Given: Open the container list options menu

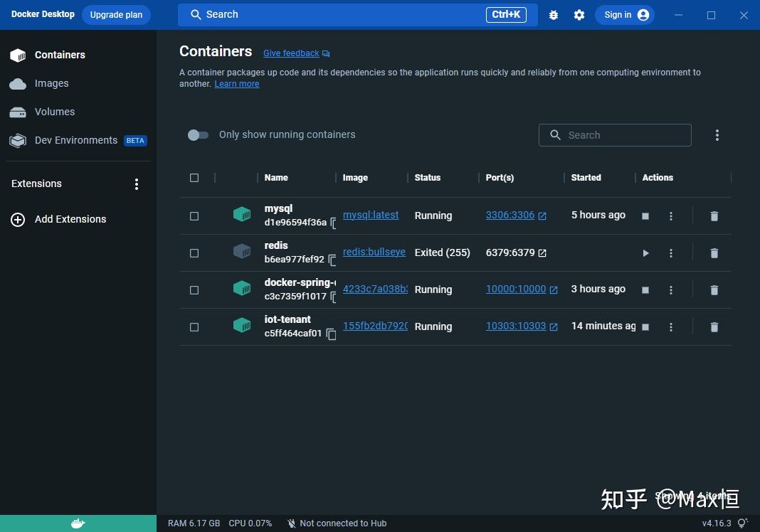Looking at the screenshot, I should 717,134.
